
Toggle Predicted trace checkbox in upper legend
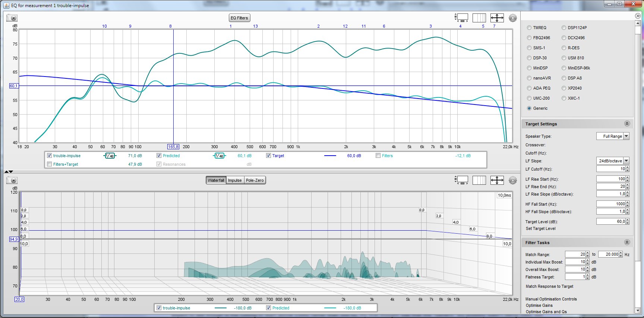coord(159,156)
